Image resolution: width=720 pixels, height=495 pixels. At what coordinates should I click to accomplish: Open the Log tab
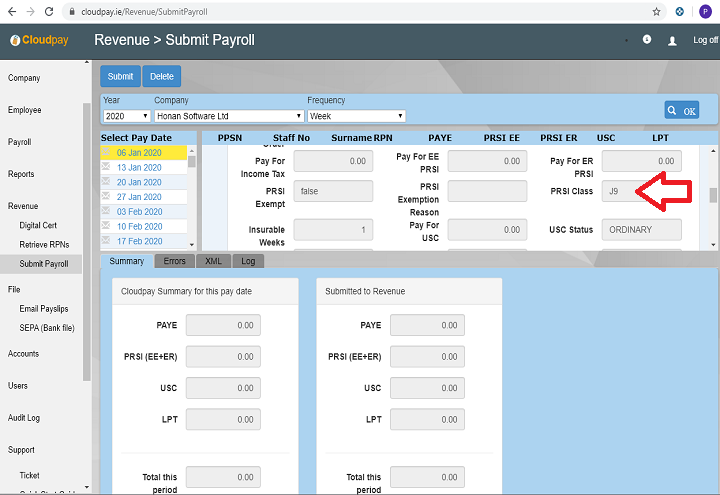[x=247, y=261]
